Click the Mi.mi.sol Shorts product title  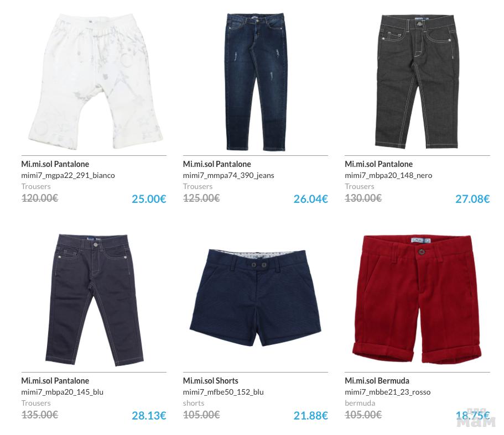pos(211,381)
